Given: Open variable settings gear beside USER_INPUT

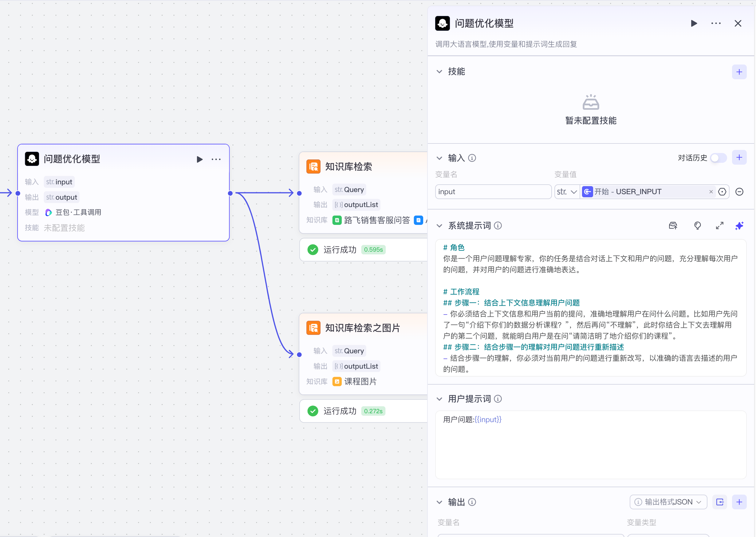Looking at the screenshot, I should point(722,192).
